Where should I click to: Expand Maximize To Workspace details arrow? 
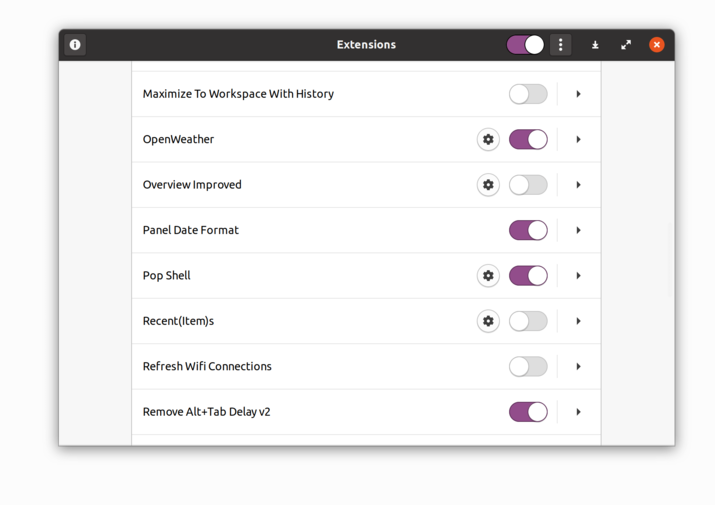(x=579, y=94)
